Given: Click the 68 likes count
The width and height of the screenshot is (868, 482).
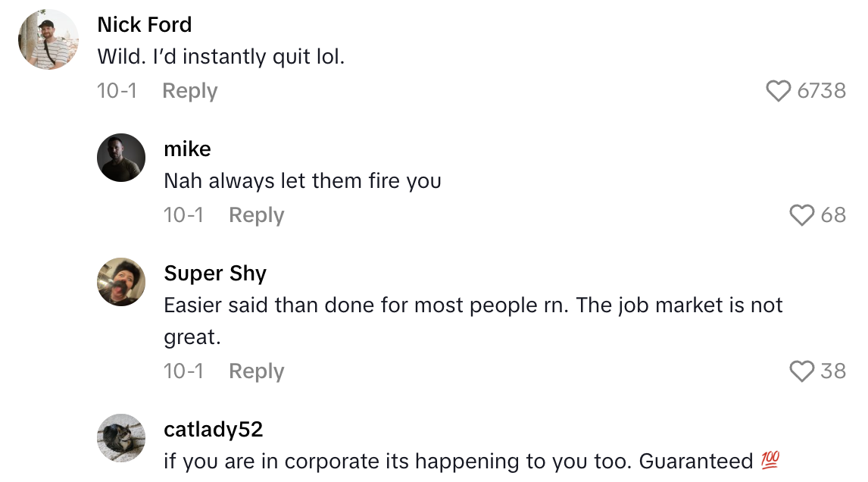Looking at the screenshot, I should coord(832,215).
